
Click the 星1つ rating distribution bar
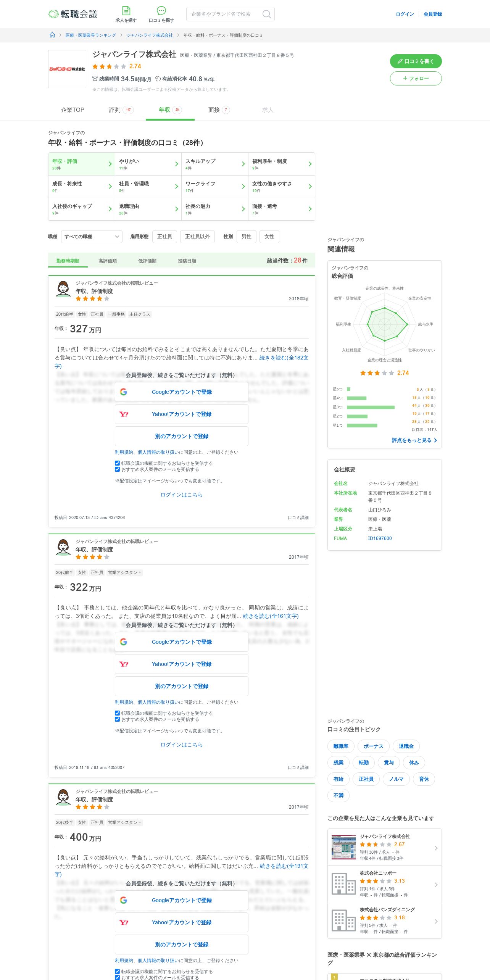[x=362, y=426]
